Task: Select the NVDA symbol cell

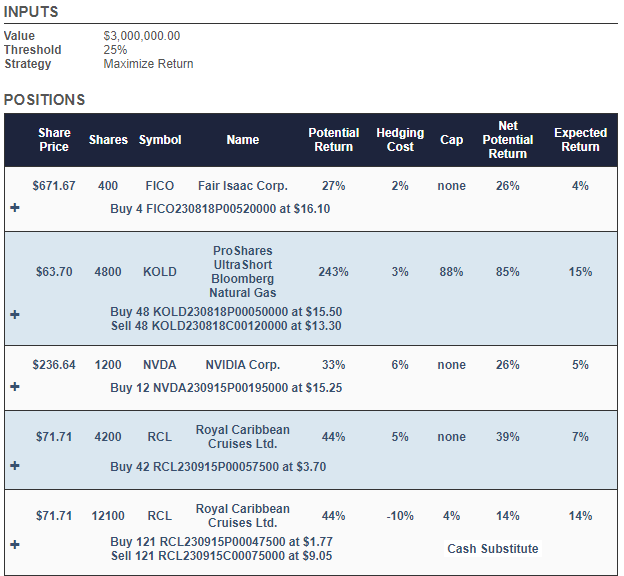Action: (160, 365)
